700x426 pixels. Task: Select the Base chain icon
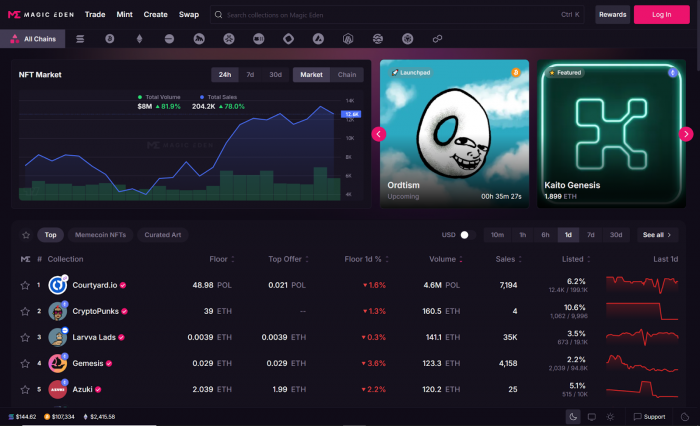coord(169,39)
